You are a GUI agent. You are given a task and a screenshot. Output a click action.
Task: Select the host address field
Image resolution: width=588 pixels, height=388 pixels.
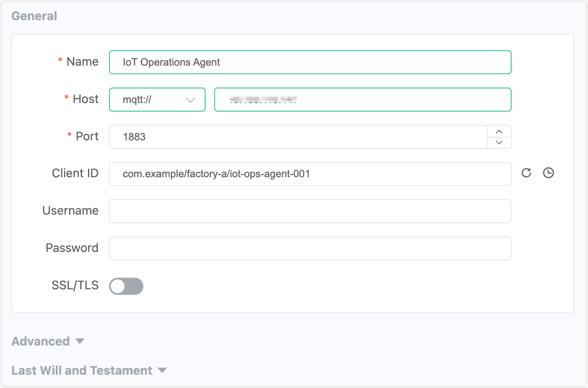point(363,100)
